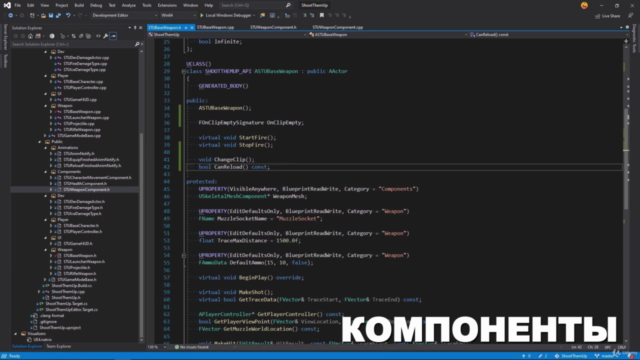640x360 pixels.
Task: Collapse the Components folder in tree
Action: pyautogui.click(x=46, y=172)
